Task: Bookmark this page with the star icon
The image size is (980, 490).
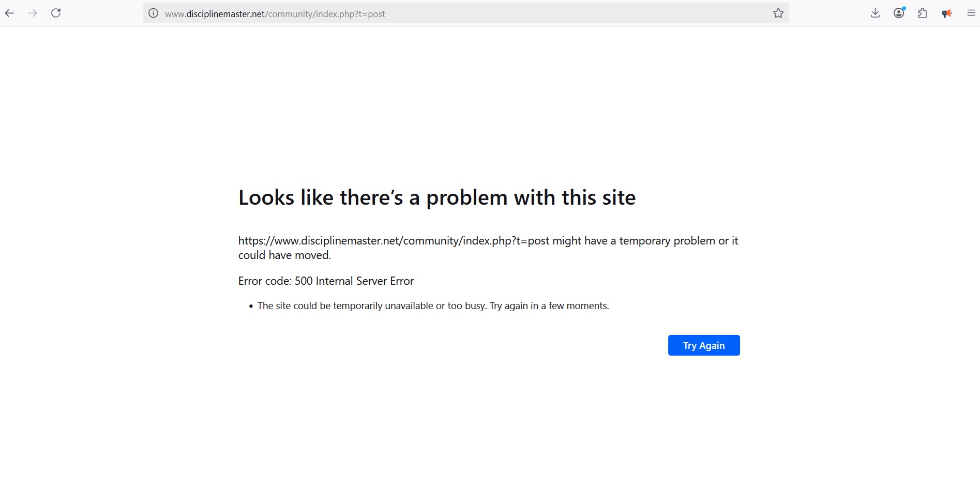Action: click(778, 13)
